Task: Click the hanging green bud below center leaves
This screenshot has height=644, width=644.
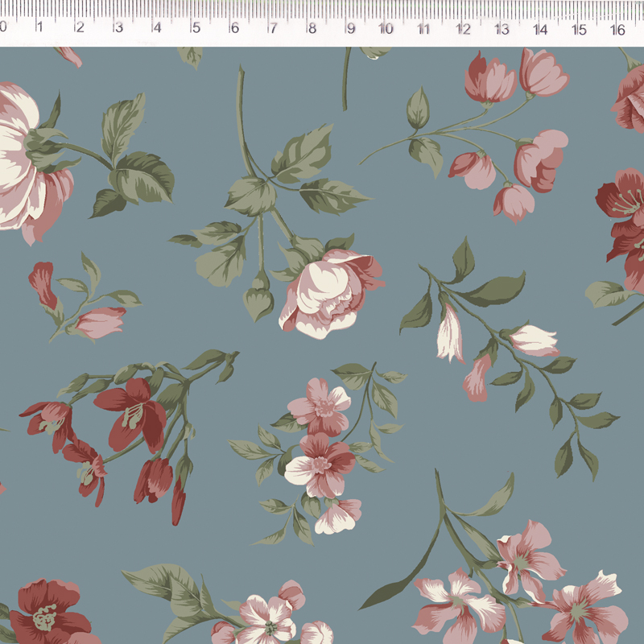Action: (258, 302)
